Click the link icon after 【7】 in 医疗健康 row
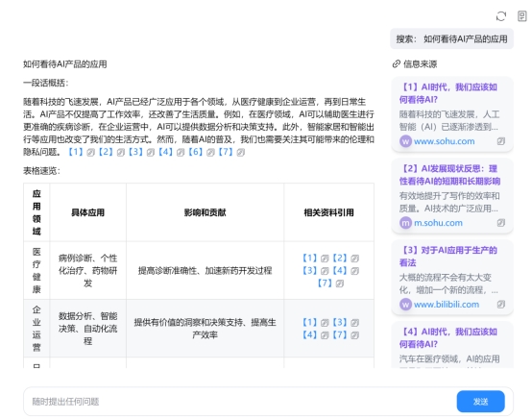This screenshot has height=419, width=532. pyautogui.click(x=340, y=283)
